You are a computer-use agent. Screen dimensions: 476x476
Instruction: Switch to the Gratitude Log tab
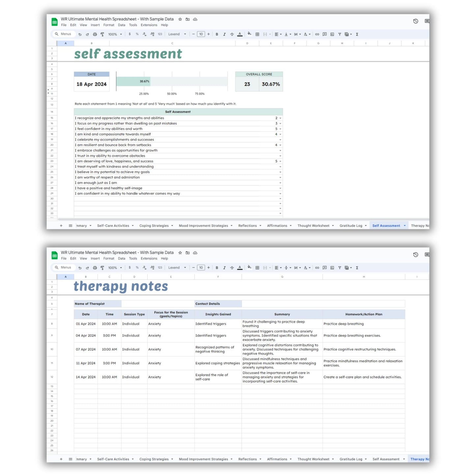pyautogui.click(x=350, y=225)
